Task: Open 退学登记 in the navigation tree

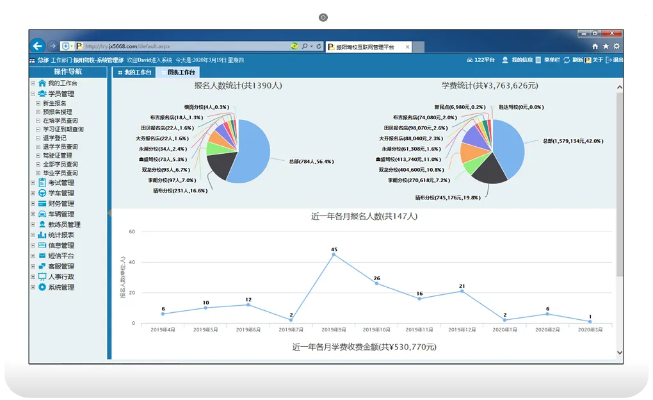Action: pos(55,138)
